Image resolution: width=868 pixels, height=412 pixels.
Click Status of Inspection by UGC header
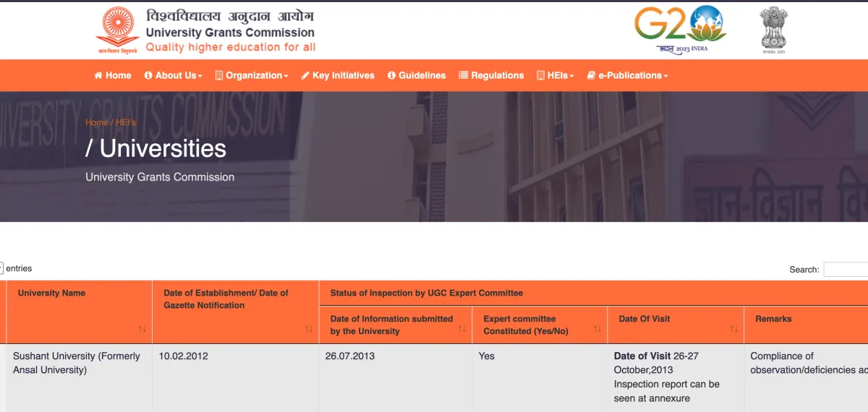click(x=593, y=293)
